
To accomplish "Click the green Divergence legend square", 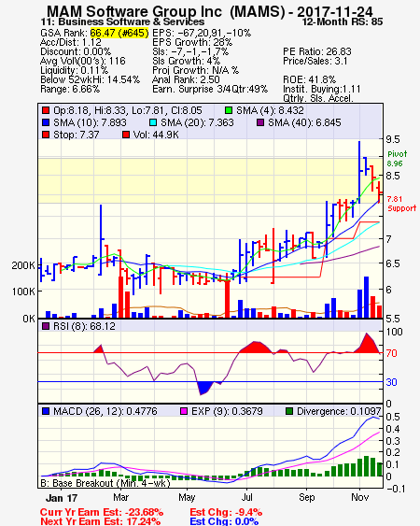I will click(289, 411).
